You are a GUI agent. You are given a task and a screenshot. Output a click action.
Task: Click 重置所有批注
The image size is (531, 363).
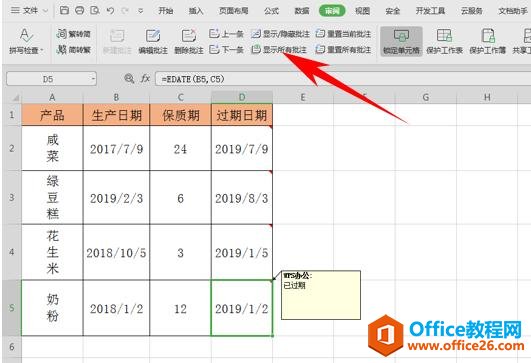[x=343, y=50]
